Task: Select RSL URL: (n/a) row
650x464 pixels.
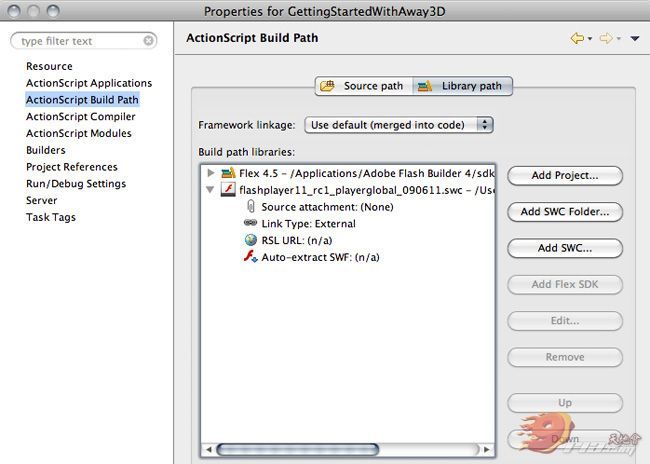Action: click(296, 241)
